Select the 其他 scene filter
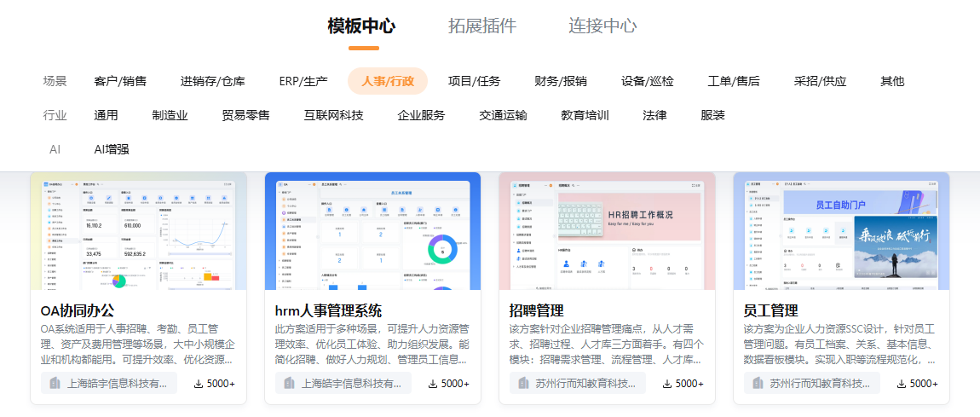The width and height of the screenshot is (980, 417). click(892, 81)
